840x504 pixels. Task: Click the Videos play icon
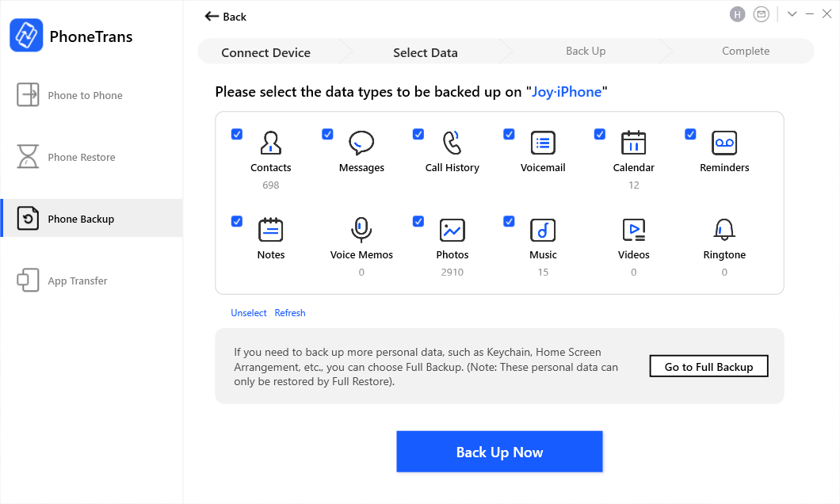coord(633,230)
